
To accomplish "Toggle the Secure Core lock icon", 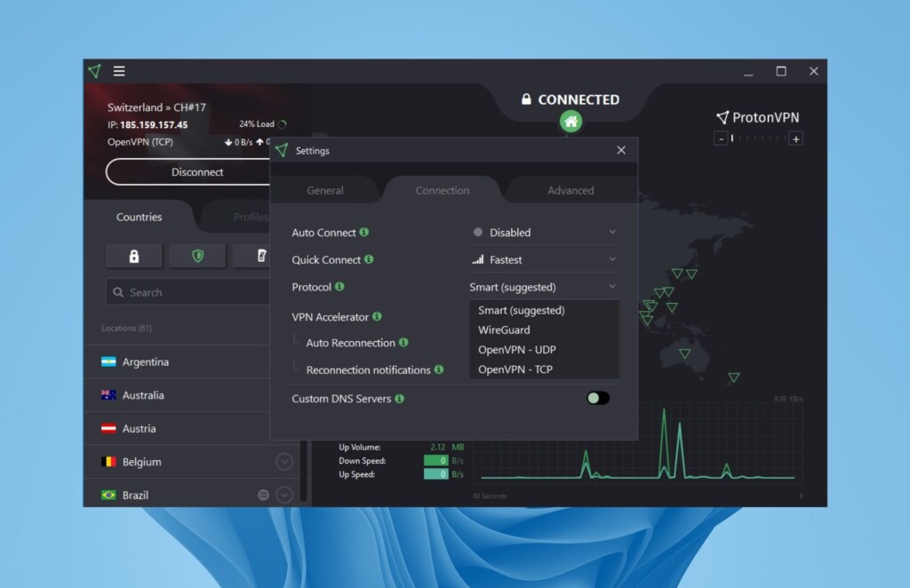I will (134, 256).
